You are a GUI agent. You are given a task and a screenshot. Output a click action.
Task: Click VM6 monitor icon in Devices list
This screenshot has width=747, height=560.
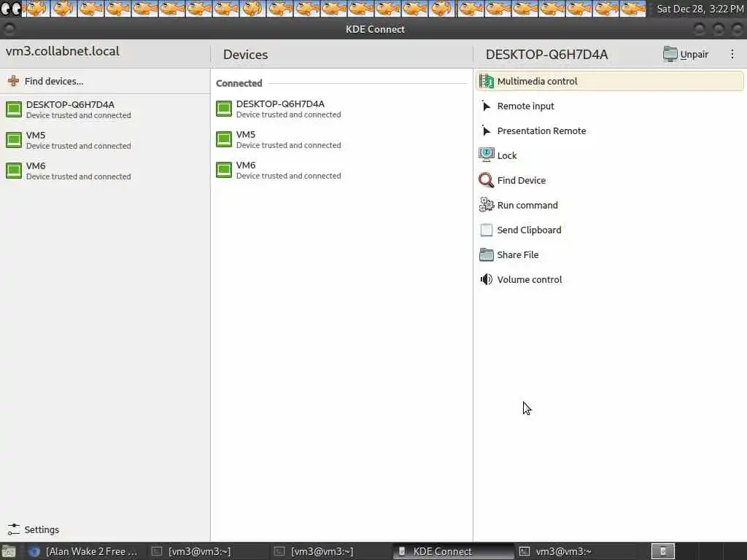point(223,169)
